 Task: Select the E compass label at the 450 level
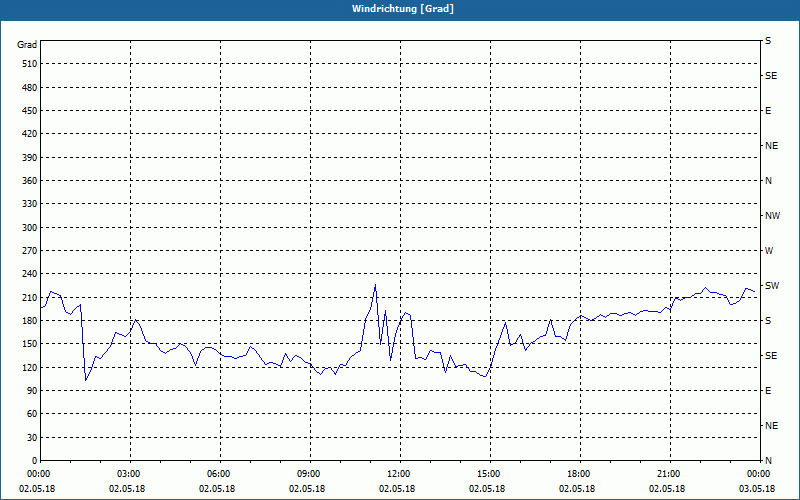(768, 111)
